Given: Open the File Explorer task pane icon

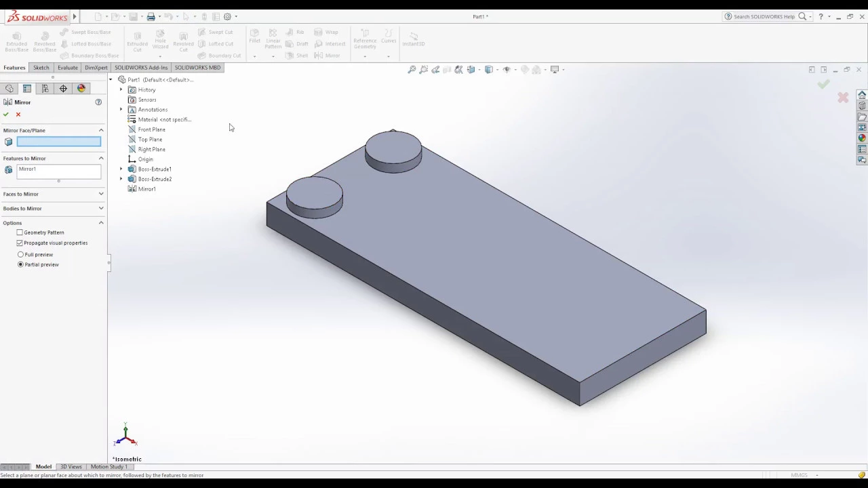Looking at the screenshot, I should (862, 117).
